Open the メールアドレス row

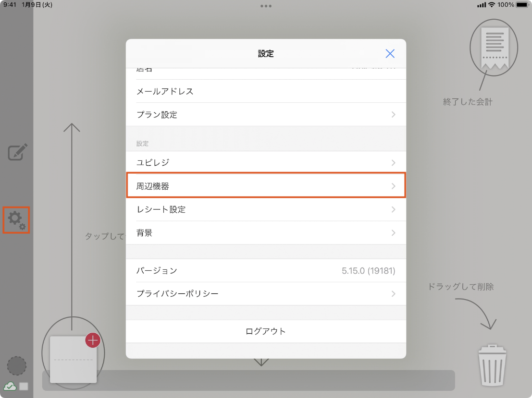[266, 91]
